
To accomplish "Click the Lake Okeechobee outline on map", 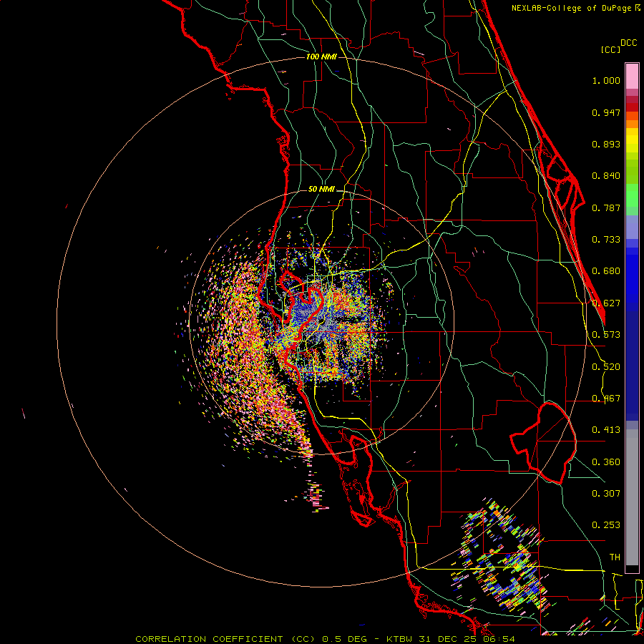I will coord(543,443).
